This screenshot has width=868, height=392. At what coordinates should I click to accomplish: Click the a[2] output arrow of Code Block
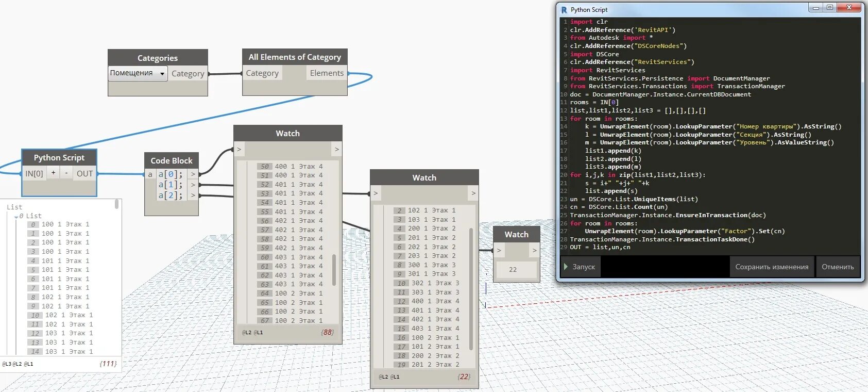pos(193,195)
